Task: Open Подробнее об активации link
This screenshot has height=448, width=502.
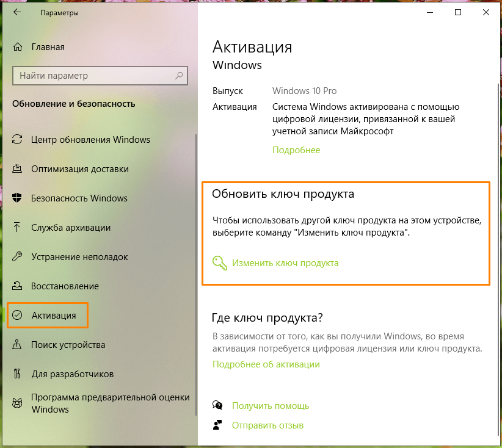Action: click(266, 364)
